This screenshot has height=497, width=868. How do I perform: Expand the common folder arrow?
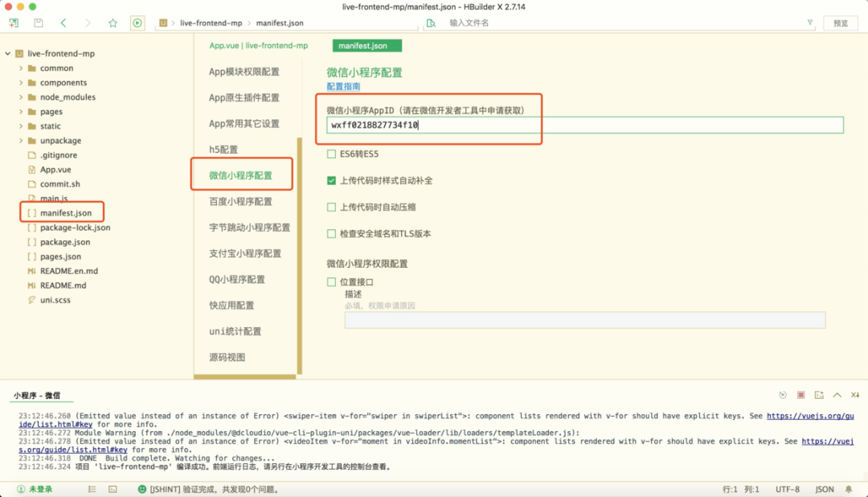21,68
